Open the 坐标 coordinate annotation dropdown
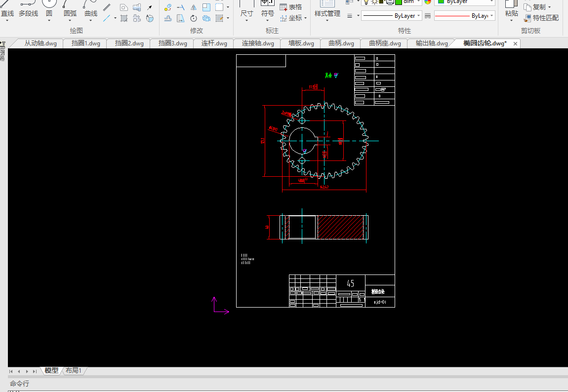The image size is (568, 392). coord(306,18)
